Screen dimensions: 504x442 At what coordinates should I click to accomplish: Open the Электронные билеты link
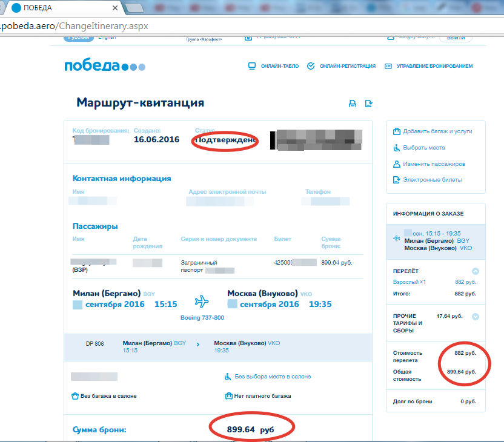click(x=432, y=180)
